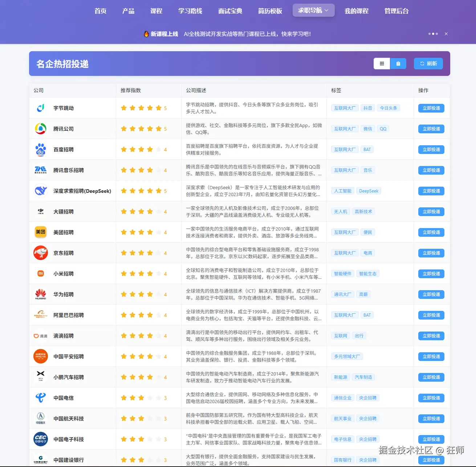Click the Didi logo

(x=41, y=336)
